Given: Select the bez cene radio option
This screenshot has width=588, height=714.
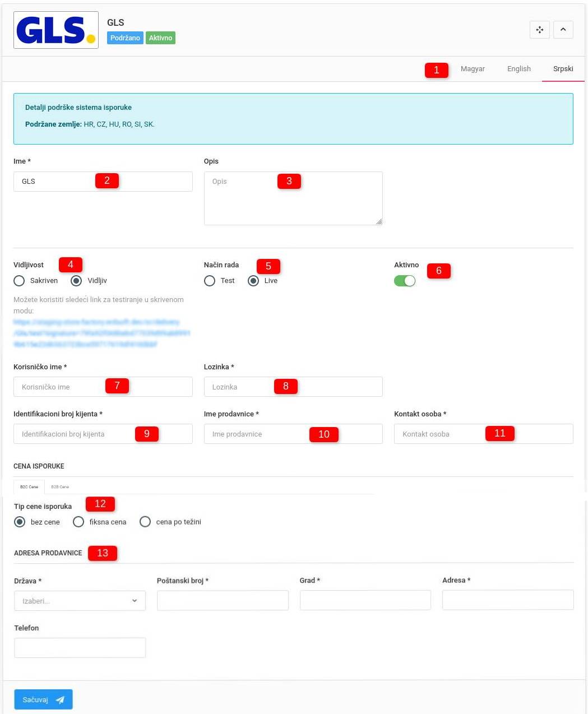Looking at the screenshot, I should pos(20,522).
